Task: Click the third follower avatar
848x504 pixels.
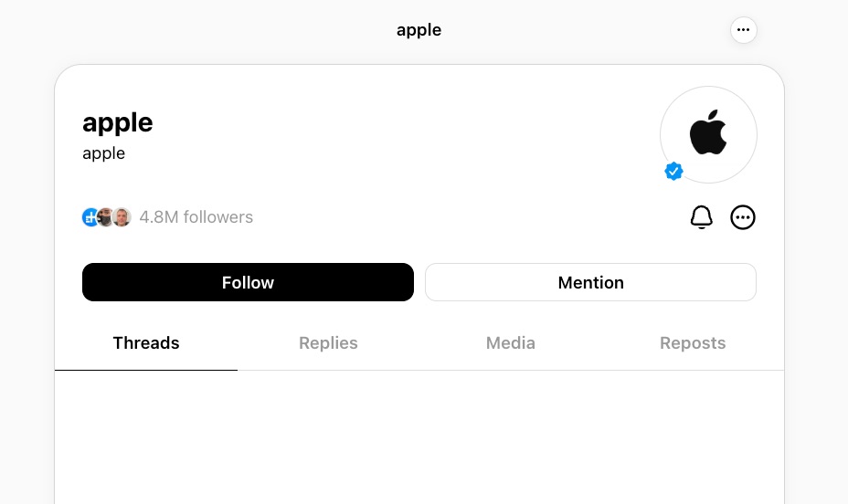Action: tap(122, 217)
